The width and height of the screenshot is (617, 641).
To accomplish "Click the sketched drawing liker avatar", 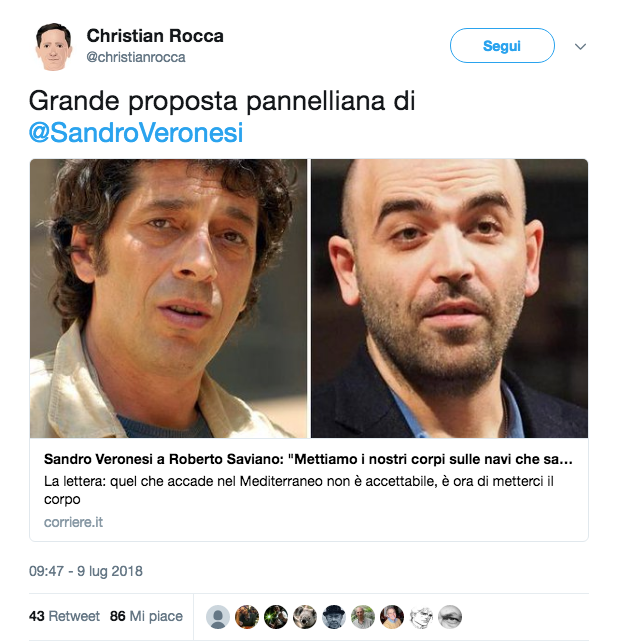I will [x=421, y=617].
